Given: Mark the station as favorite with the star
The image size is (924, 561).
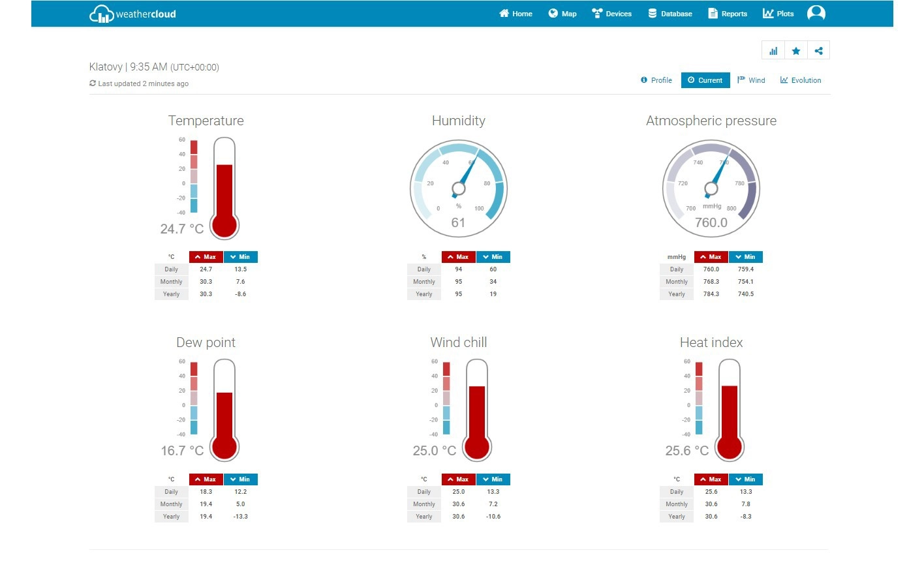Looking at the screenshot, I should [x=796, y=51].
